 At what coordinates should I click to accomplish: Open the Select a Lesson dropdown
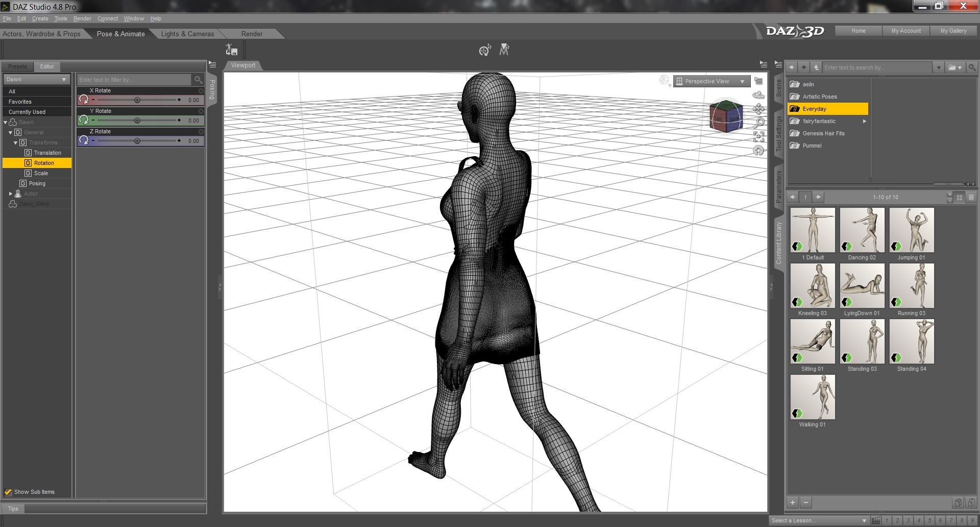pos(819,520)
